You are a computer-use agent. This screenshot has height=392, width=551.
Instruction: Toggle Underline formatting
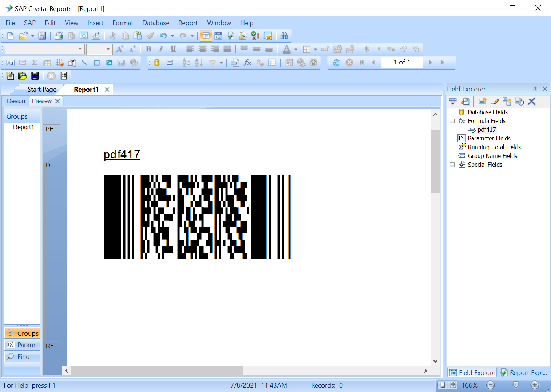[x=173, y=49]
